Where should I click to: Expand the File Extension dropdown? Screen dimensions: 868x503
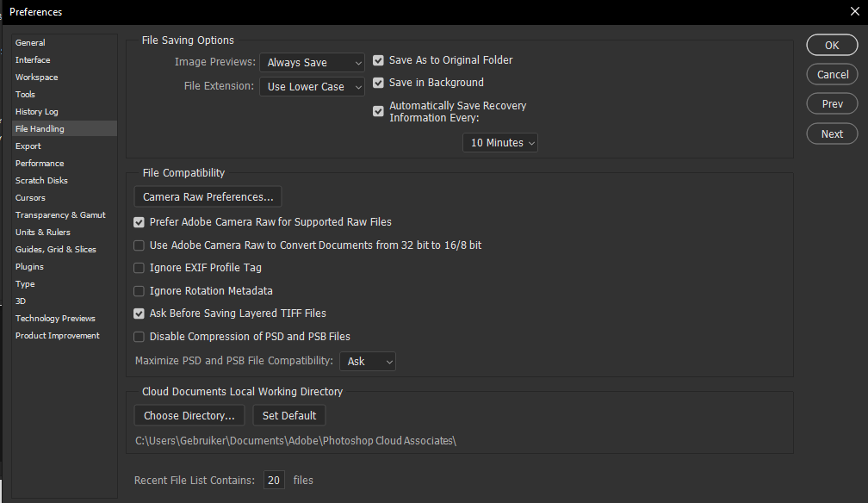click(x=312, y=87)
